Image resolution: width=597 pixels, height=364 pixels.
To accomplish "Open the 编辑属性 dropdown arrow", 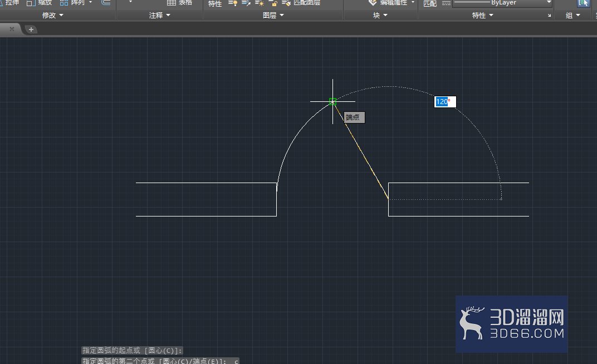I will [413, 2].
